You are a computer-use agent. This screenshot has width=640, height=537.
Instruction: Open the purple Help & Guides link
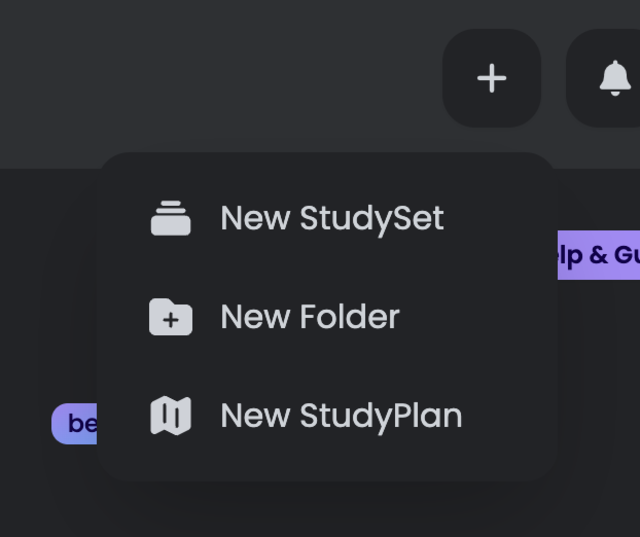point(599,255)
